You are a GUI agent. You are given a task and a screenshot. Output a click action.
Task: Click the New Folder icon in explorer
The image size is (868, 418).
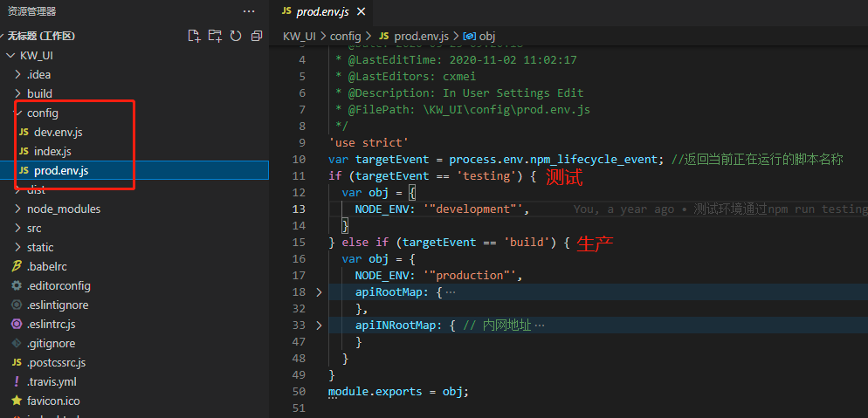point(215,36)
